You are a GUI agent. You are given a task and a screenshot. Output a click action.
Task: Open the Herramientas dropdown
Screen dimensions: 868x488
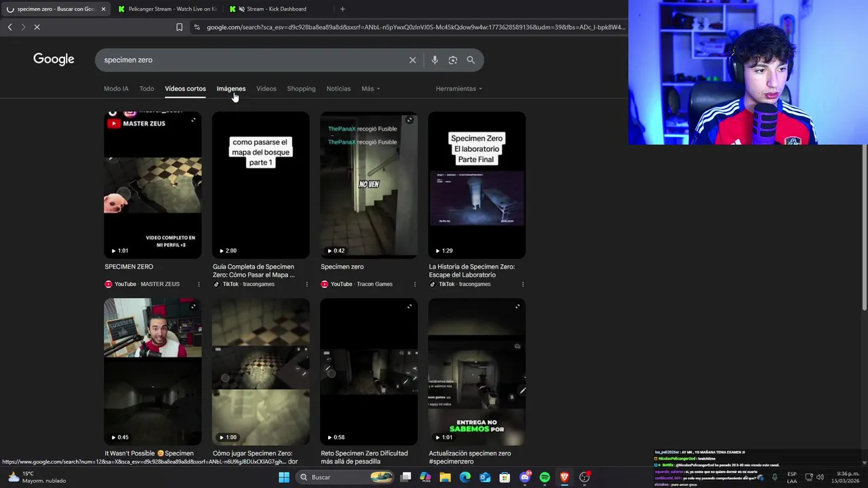point(459,89)
